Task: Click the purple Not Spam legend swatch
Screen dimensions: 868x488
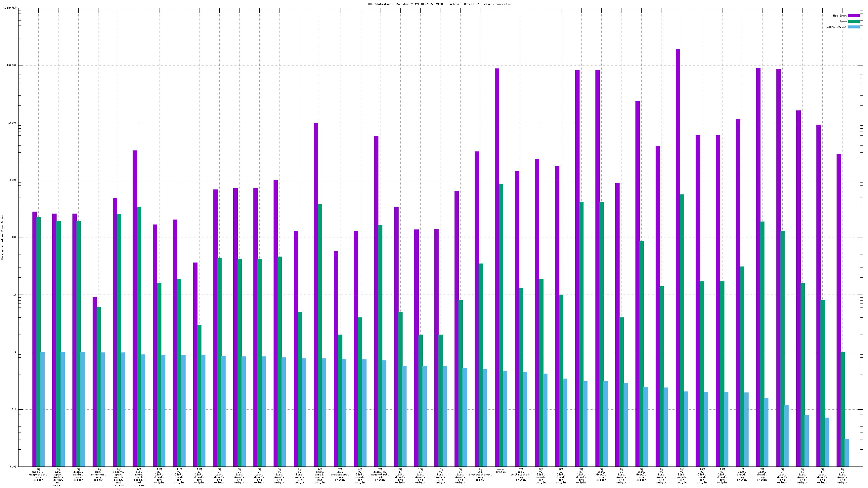Action: (853, 16)
